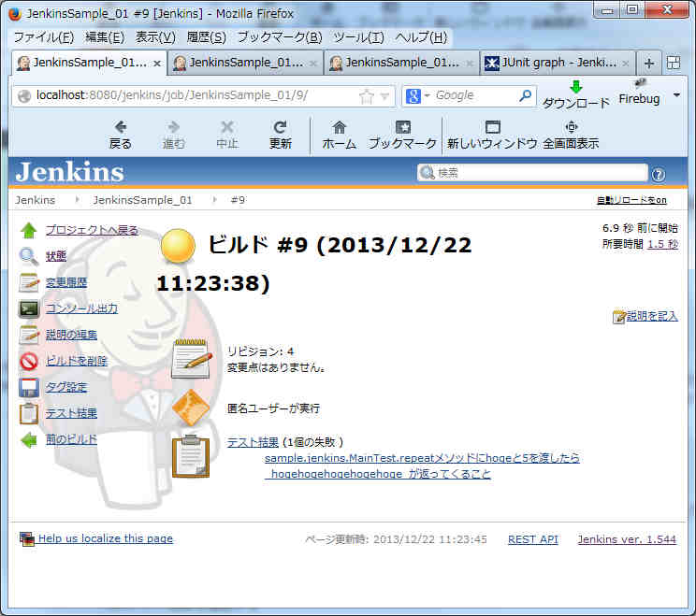The image size is (696, 616).
Task: Open the tab groups icon
Action: (674, 63)
